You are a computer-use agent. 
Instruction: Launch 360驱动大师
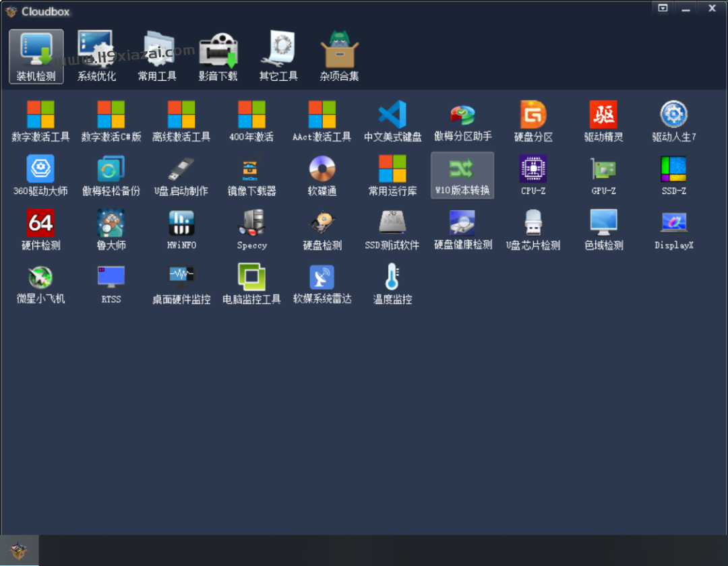pos(41,175)
